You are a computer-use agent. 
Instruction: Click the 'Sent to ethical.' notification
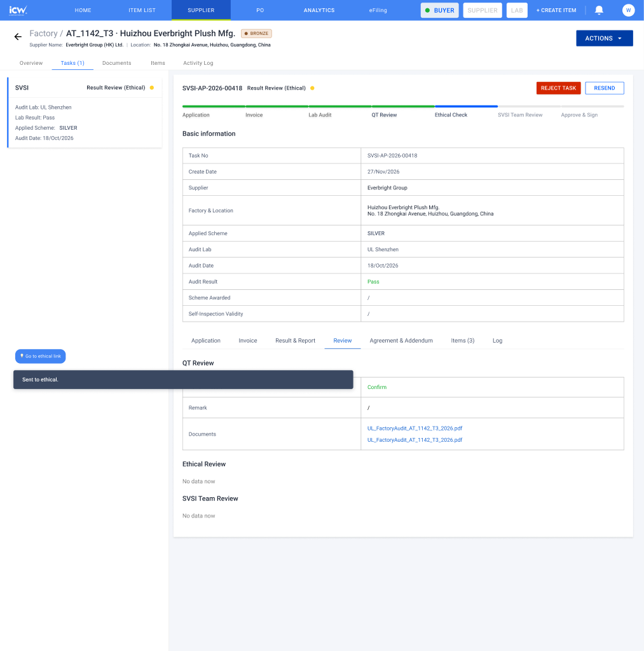pos(183,380)
